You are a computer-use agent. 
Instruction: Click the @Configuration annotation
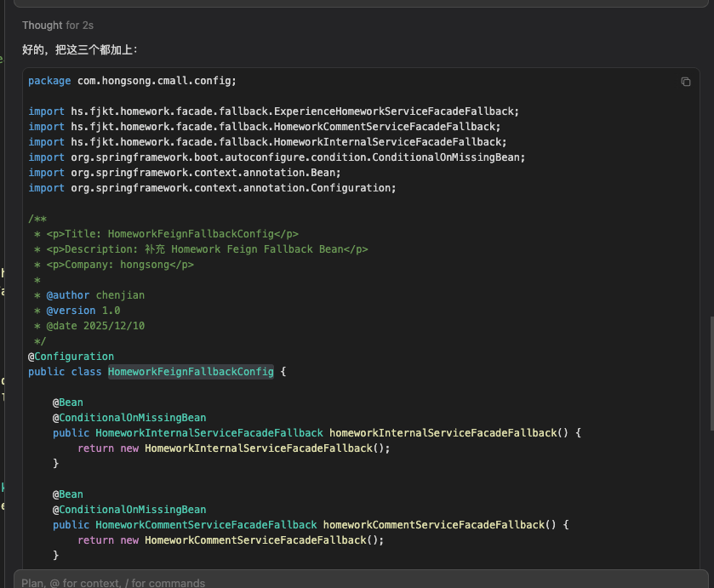point(71,357)
